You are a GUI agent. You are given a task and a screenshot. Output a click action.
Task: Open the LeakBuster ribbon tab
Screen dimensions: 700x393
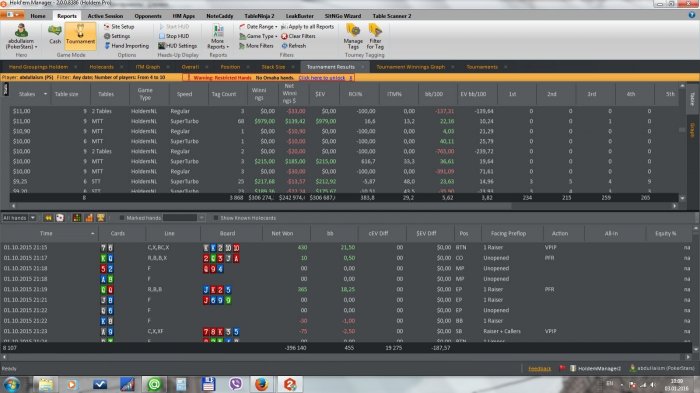click(299, 16)
